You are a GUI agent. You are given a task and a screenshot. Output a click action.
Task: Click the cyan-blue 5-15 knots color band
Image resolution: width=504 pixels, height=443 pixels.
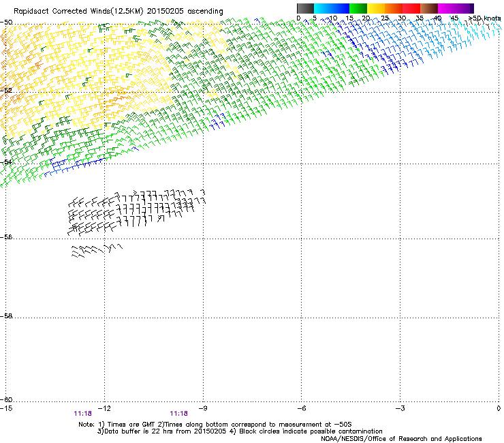point(332,8)
